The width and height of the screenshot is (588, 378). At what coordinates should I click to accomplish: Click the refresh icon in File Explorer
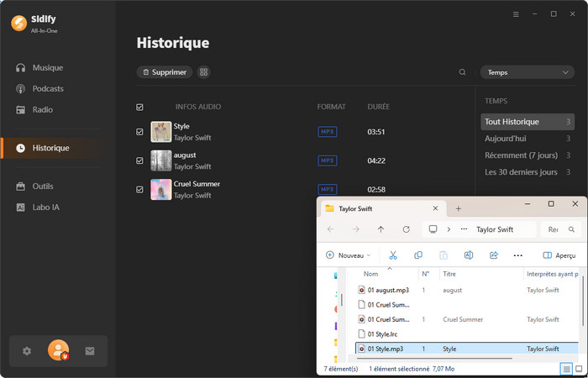(407, 228)
